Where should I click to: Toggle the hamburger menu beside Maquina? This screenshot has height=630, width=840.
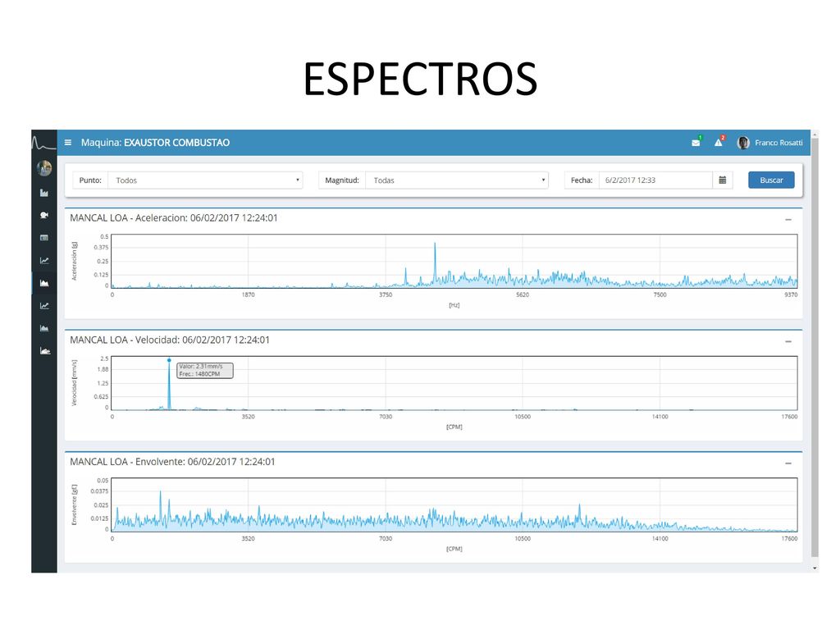click(68, 143)
